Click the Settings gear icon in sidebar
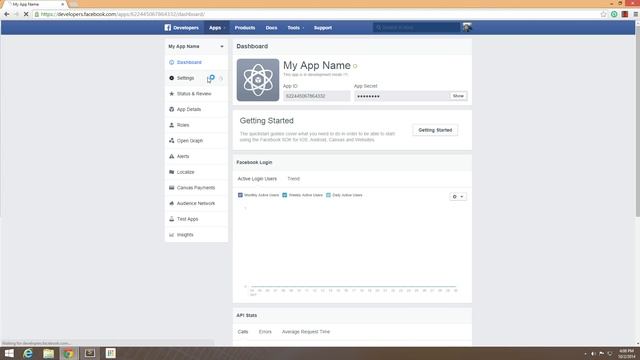Image resolution: width=640 pixels, height=360 pixels. point(171,78)
